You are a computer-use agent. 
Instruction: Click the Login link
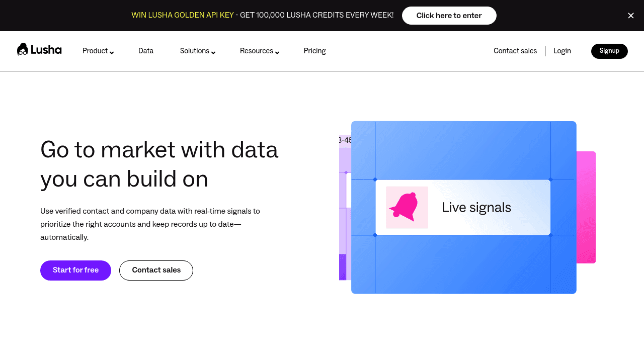(562, 51)
